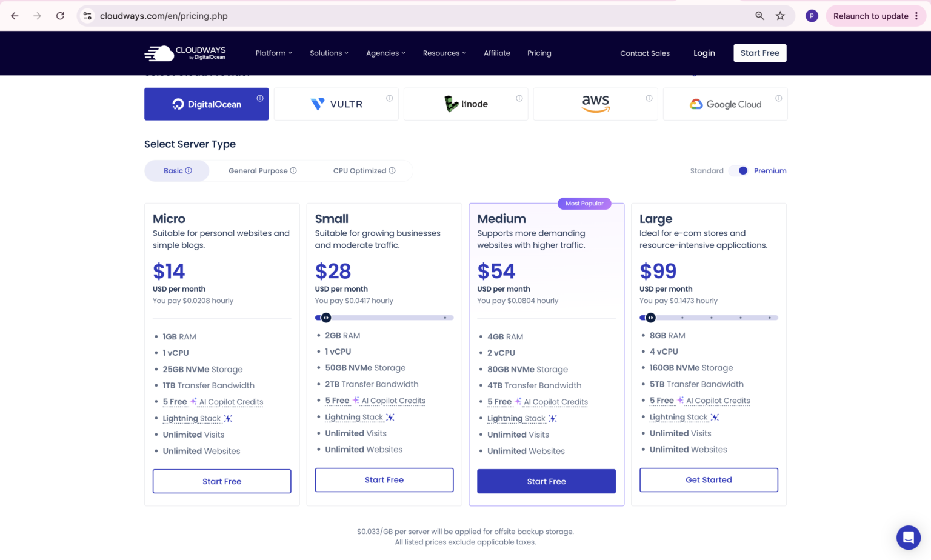931x560 pixels.
Task: Open the Pricing nav item
Action: 539,53
